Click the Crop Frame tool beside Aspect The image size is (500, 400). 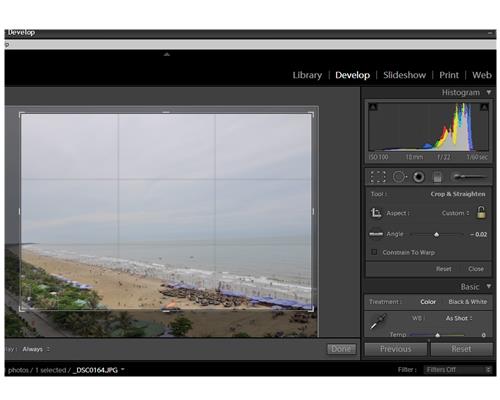[376, 213]
